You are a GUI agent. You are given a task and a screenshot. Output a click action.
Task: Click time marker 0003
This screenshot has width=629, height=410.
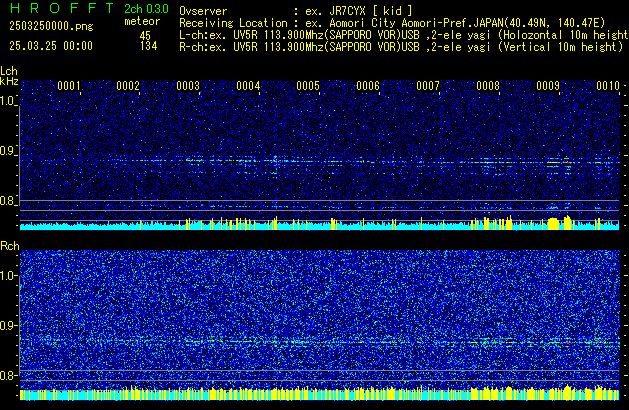pos(188,86)
